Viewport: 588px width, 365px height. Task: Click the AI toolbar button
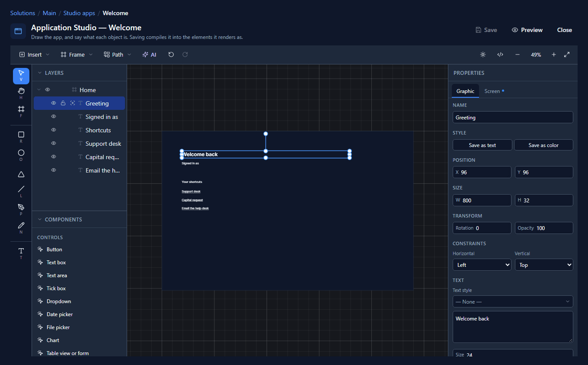[x=149, y=54]
